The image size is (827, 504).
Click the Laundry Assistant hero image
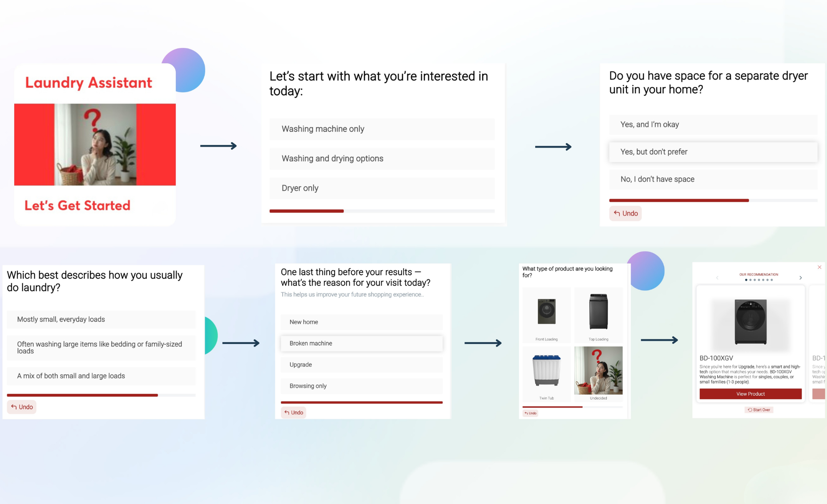pyautogui.click(x=95, y=144)
